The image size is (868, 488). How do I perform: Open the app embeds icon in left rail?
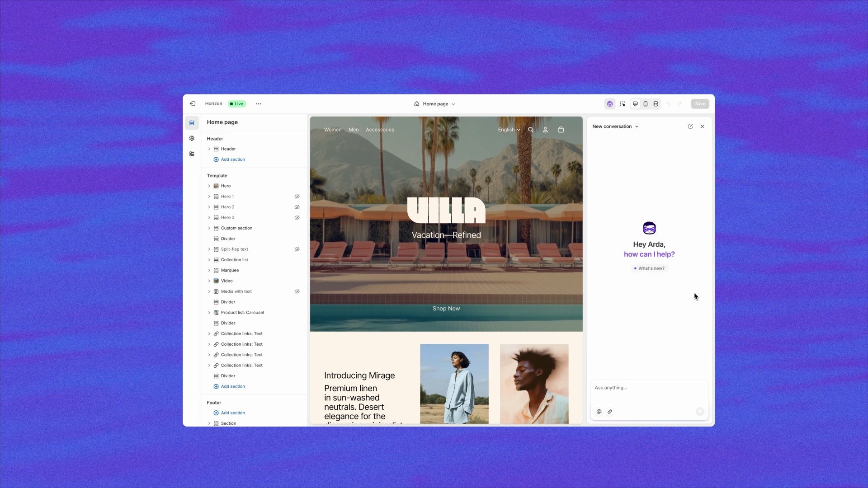click(192, 154)
